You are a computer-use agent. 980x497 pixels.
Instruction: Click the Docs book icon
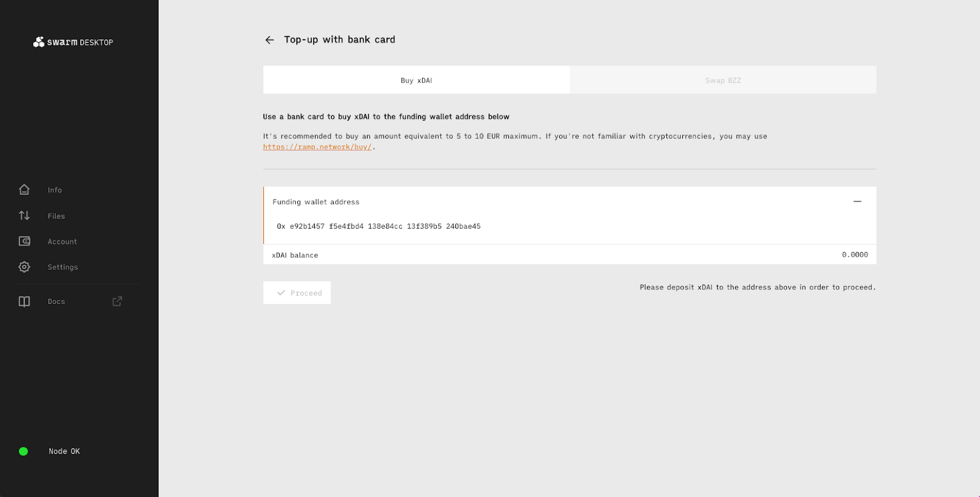24,302
